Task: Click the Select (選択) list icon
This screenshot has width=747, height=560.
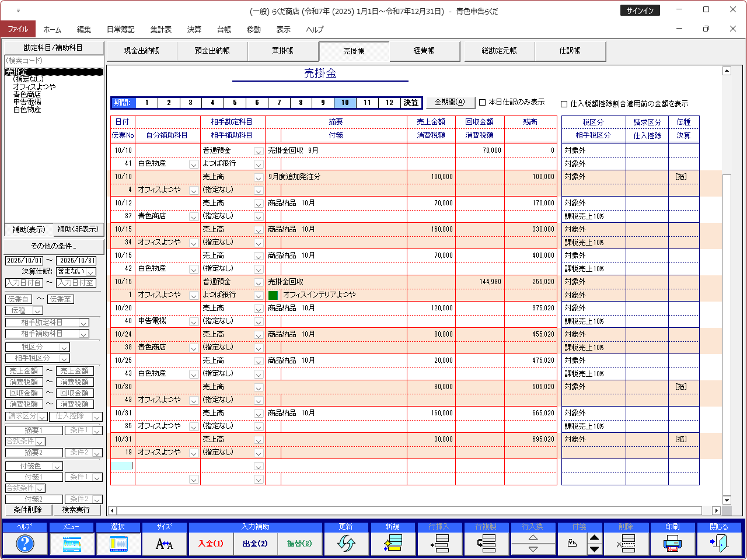Action: (118, 544)
